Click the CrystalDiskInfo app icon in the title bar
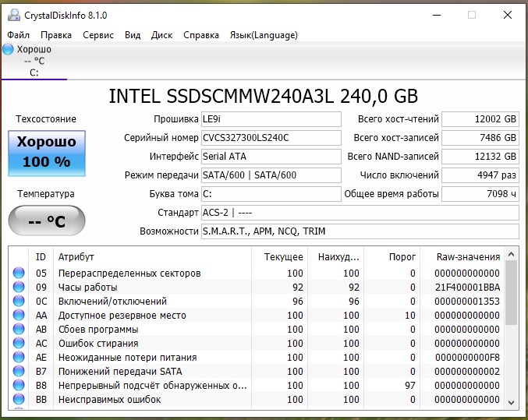 point(14,15)
